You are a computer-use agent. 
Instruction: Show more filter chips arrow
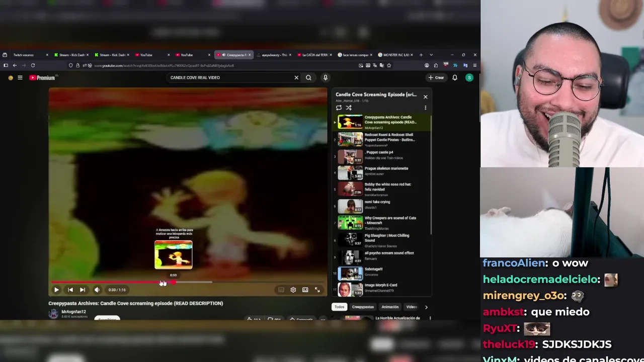point(426,307)
